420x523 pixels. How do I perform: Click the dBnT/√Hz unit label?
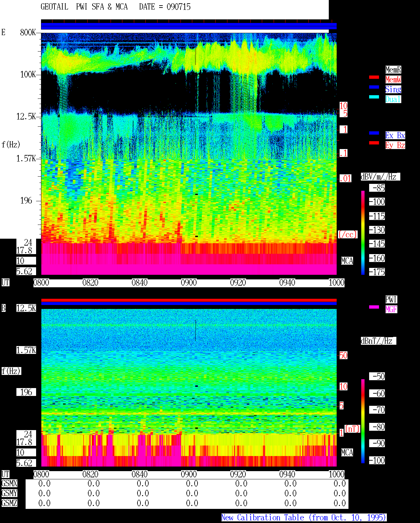coord(378,341)
